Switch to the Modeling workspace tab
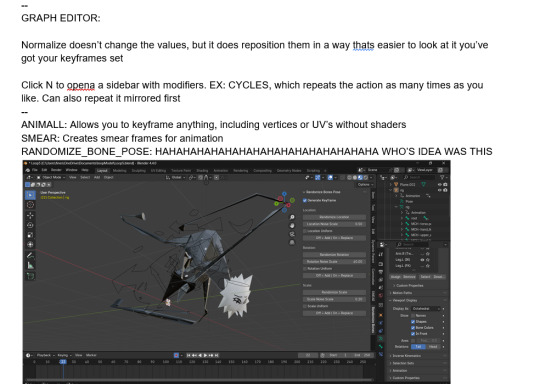This screenshot has width=540, height=384. (x=120, y=170)
